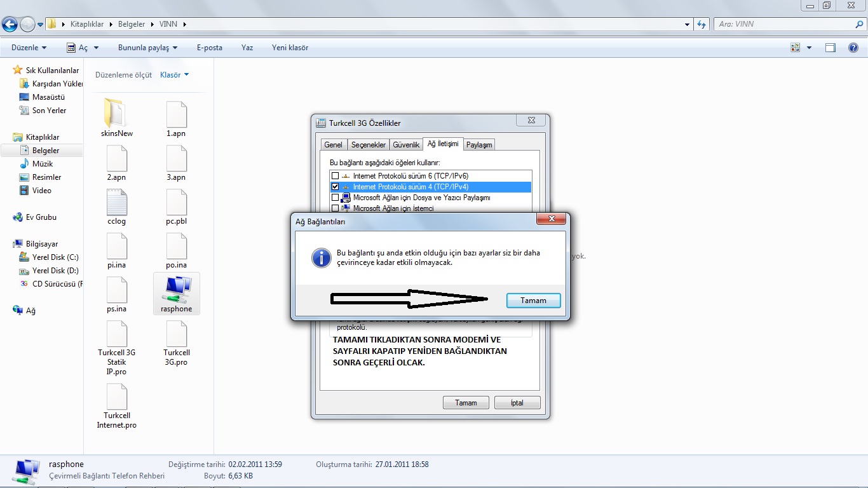Click Yaz in the Explorer toolbar

[x=247, y=48]
